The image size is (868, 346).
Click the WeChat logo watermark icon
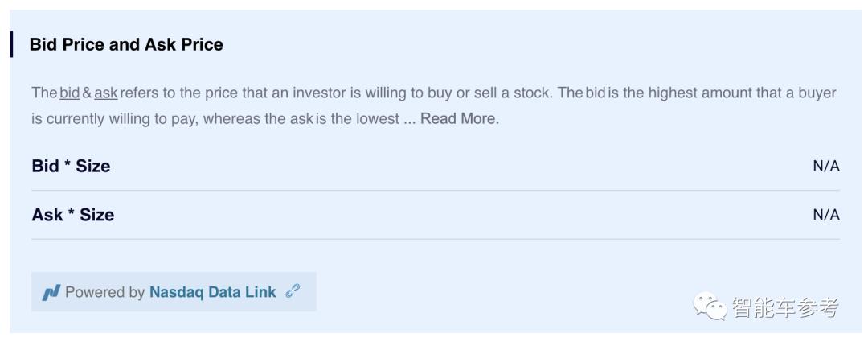710,307
